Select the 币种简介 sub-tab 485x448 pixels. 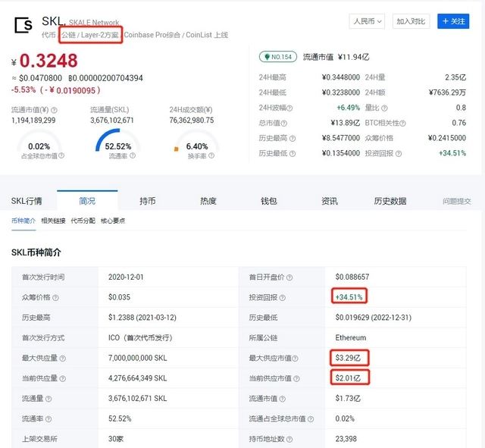tap(23, 221)
